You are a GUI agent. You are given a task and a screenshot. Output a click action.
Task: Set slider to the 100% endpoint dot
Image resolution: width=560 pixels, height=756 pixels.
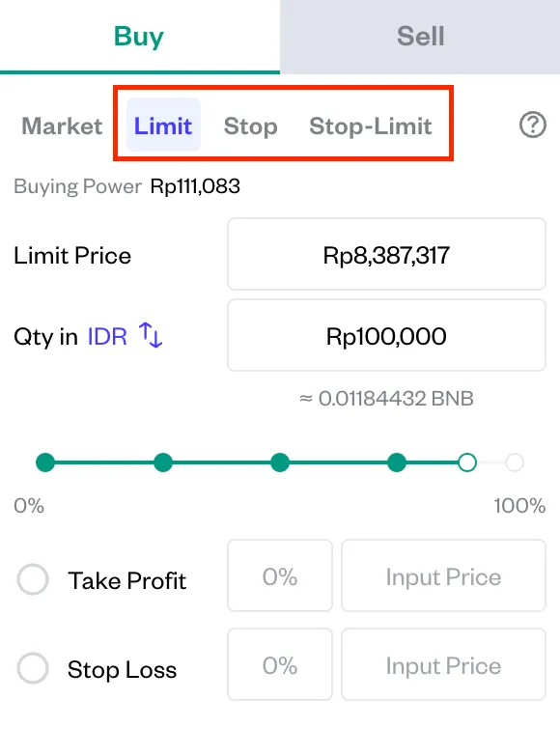[515, 462]
